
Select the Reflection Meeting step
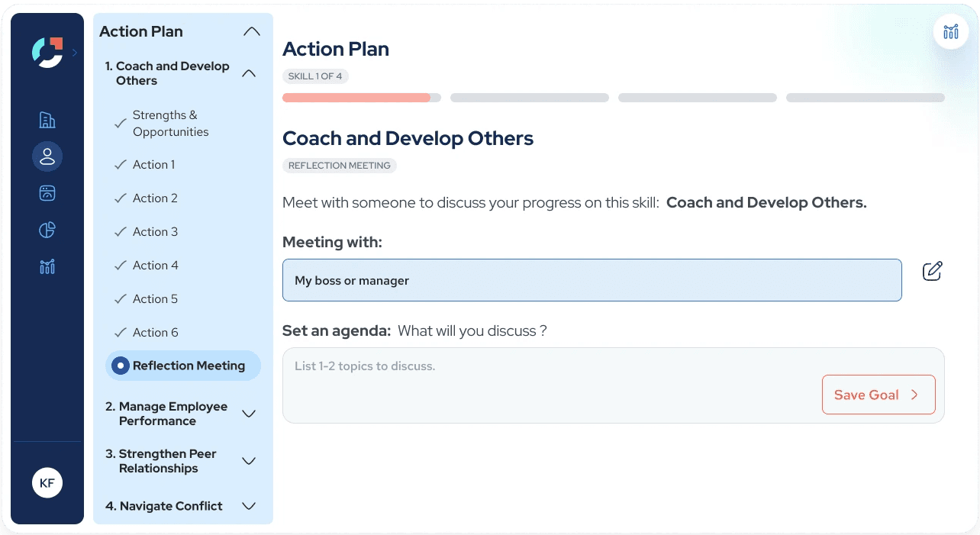click(183, 366)
